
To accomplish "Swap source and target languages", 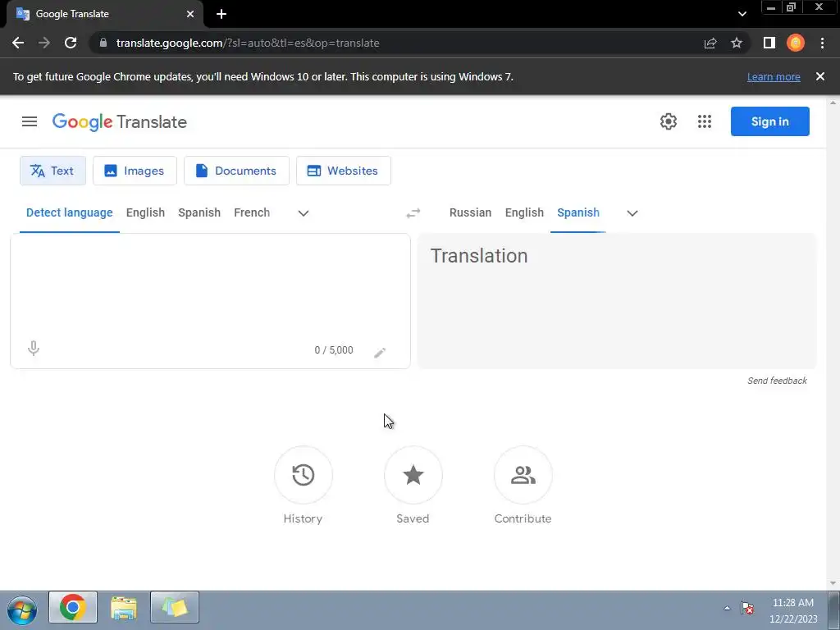I will point(413,213).
